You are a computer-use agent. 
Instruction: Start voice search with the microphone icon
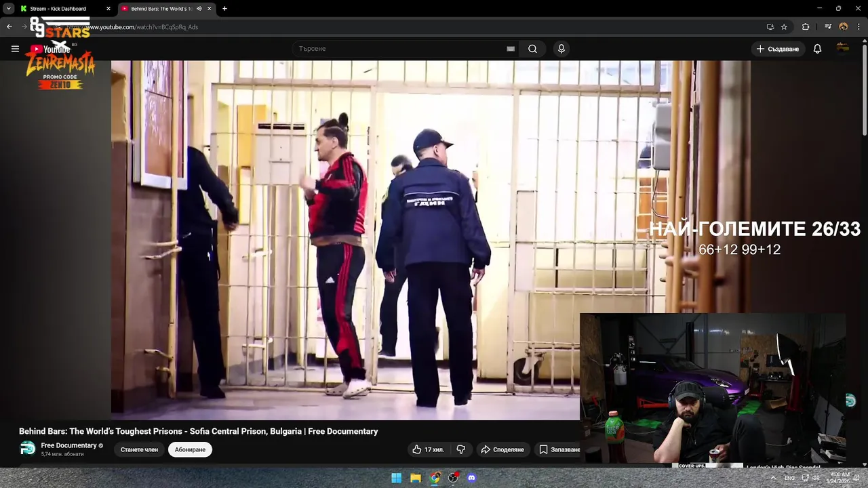point(561,49)
